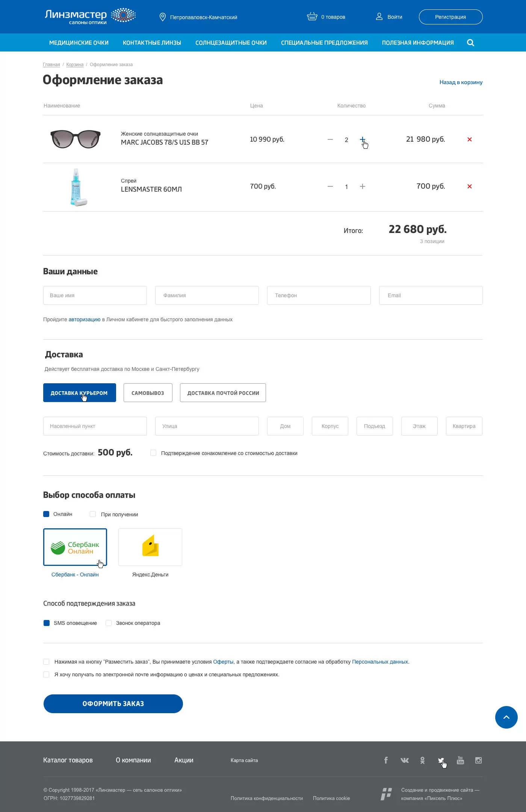The width and height of the screenshot is (526, 812).
Task: Focus the Фамилия field
Action: (207, 295)
